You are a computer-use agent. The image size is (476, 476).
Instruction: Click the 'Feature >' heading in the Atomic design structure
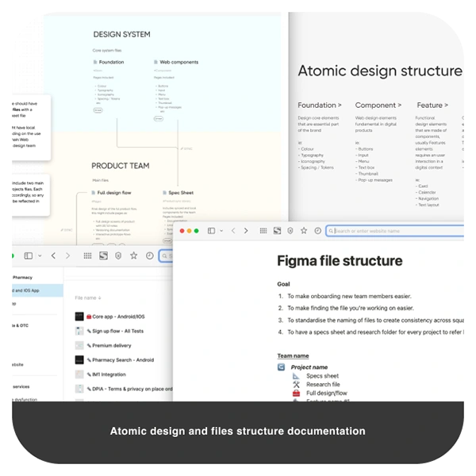click(x=432, y=105)
